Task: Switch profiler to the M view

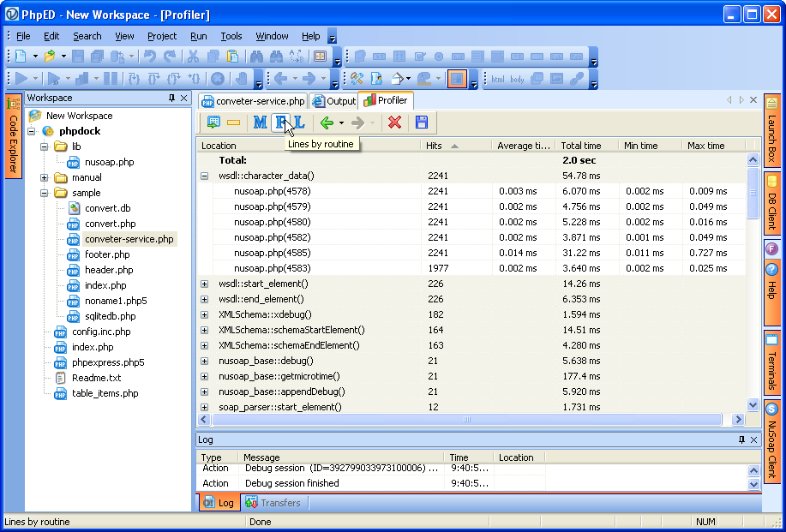Action: tap(261, 123)
